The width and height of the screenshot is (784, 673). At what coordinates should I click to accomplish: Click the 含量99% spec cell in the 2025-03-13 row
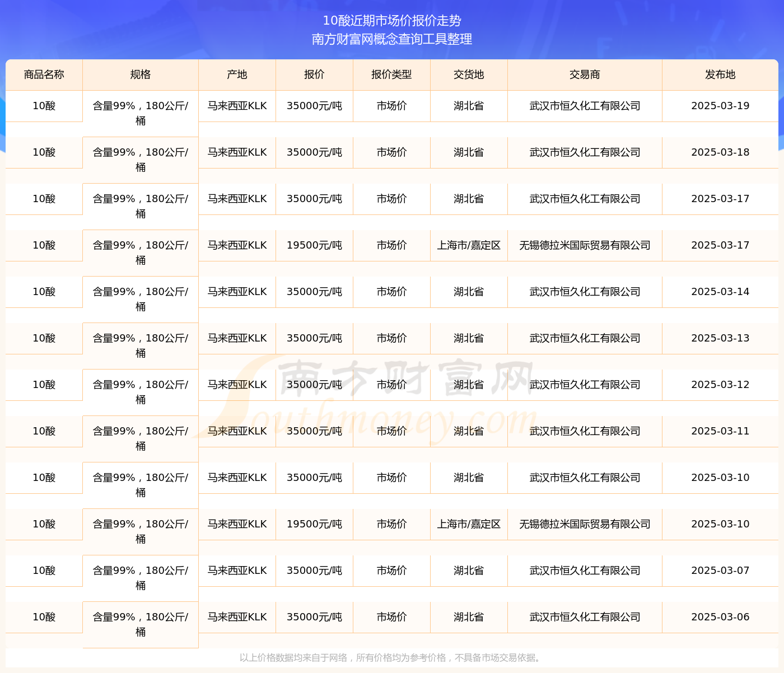click(x=141, y=345)
